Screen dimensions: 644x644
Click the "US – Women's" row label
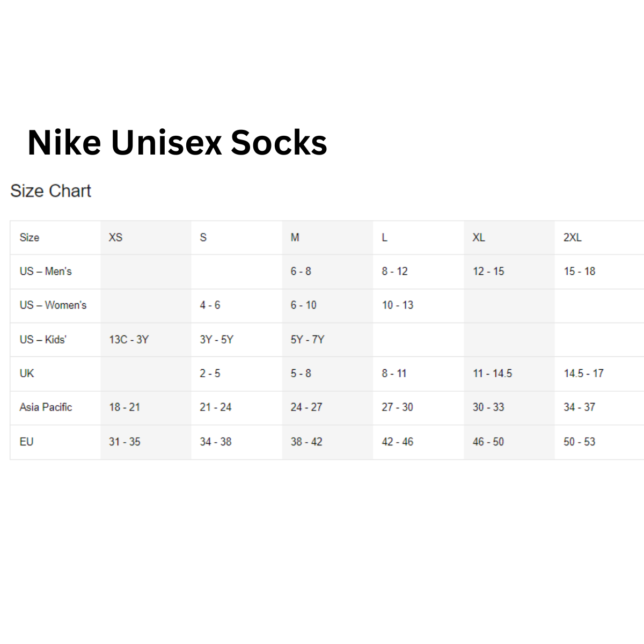(x=53, y=305)
